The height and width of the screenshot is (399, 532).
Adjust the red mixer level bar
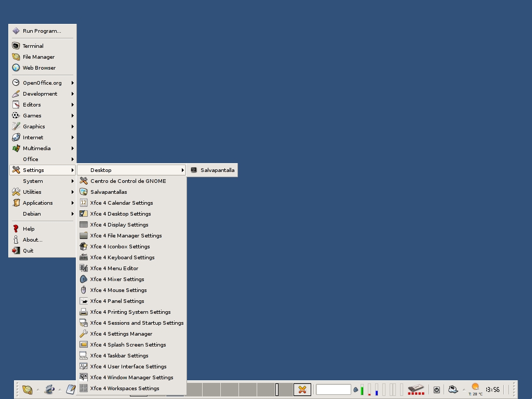tap(369, 390)
